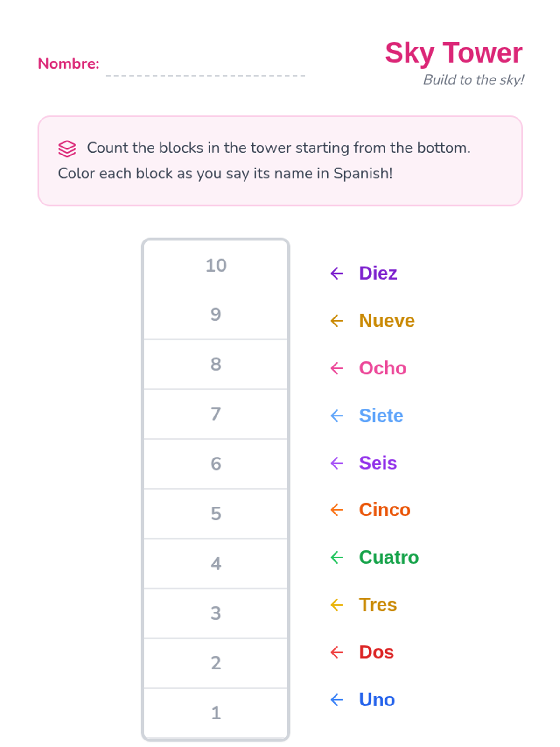The width and height of the screenshot is (560, 747).
Task: Select the top block numbered 10
Action: click(216, 266)
